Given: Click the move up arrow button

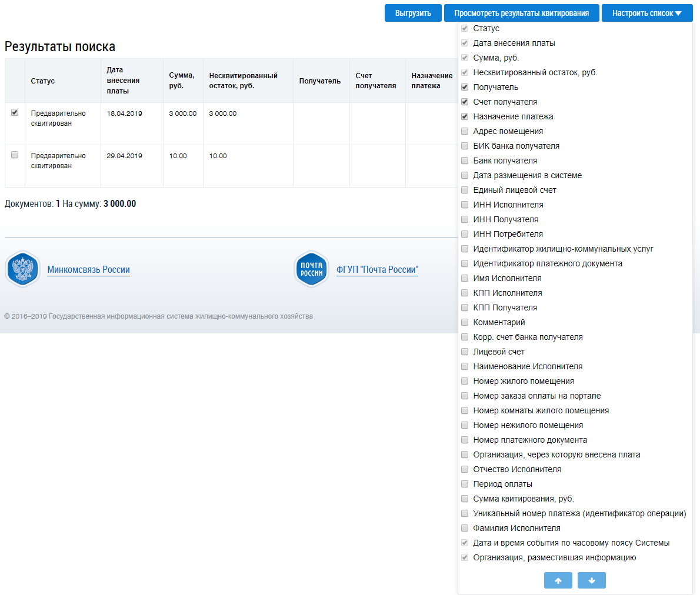Looking at the screenshot, I should point(558,580).
